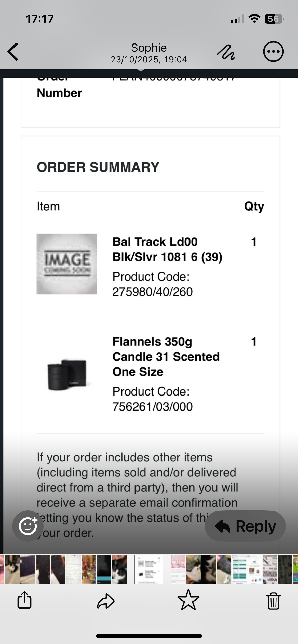Star this media message
Viewport: 298px width, 644px height.
(188, 600)
